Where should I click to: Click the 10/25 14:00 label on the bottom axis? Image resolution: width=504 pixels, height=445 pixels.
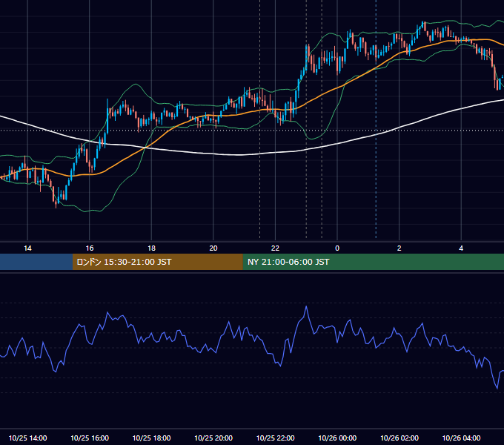tap(27, 438)
